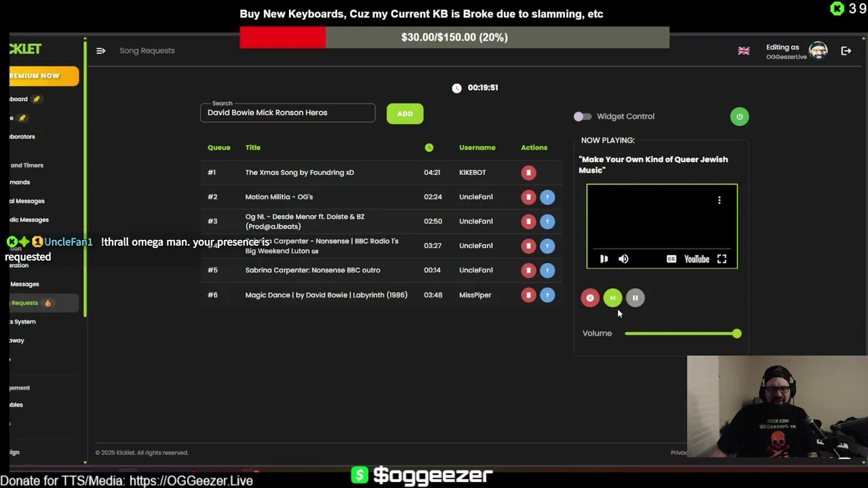Viewport: 868px width, 488px height.
Task: Click the webcam overlay thumbnail
Action: pyautogui.click(x=777, y=407)
